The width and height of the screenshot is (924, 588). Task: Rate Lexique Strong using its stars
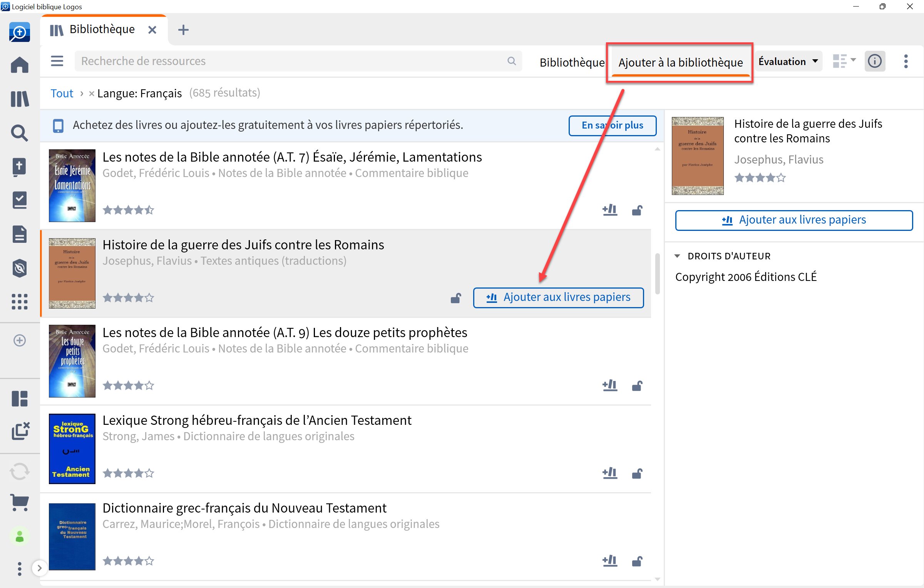(128, 473)
